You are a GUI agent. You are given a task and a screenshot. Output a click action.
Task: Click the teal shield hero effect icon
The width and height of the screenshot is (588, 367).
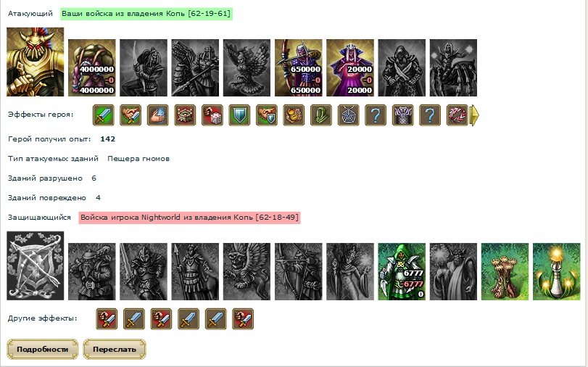[240, 115]
